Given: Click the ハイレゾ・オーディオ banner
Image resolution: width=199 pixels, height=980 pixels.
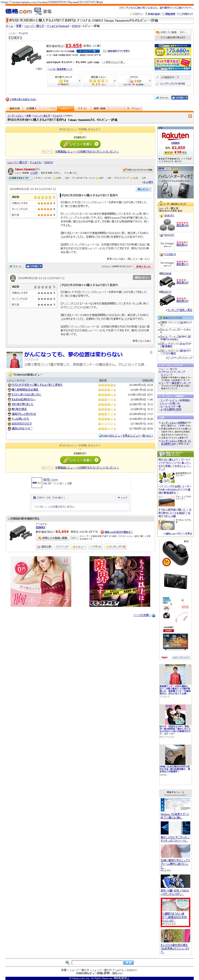Looking at the screenshot, I should pos(175,182).
